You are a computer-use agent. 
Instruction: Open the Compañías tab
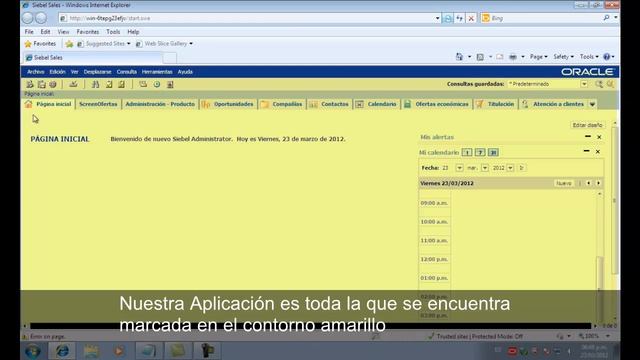[x=282, y=104]
